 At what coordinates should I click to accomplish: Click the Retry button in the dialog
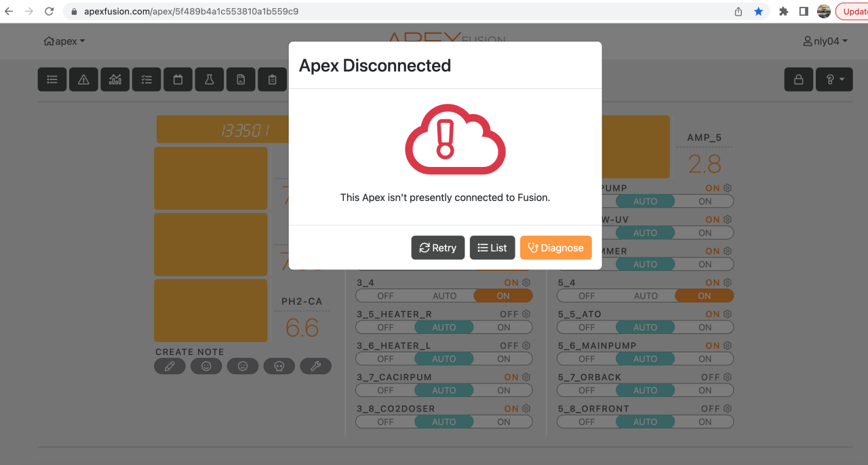click(438, 248)
